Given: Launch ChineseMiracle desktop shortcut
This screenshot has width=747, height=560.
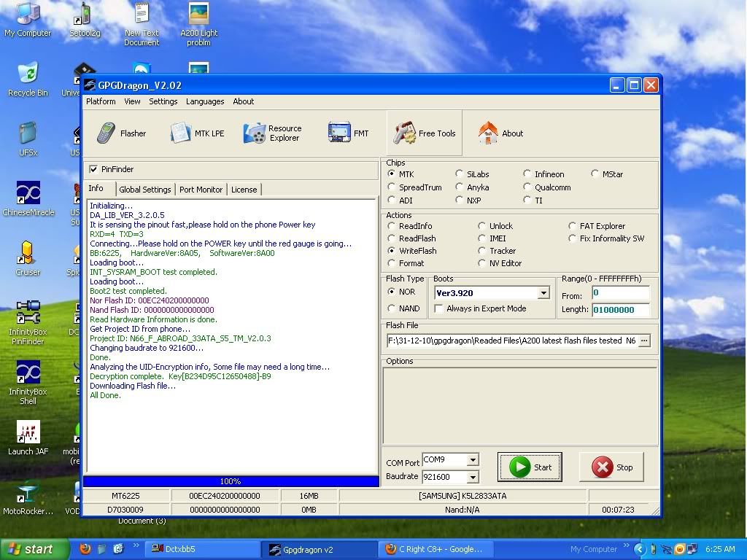Looking at the screenshot, I should (28, 199).
